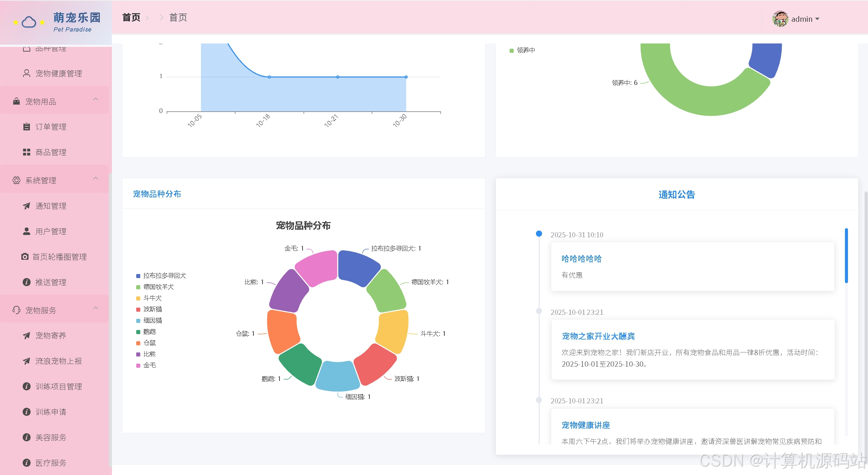Click the gear icon beside 系统管理
Image resolution: width=868 pixels, height=475 pixels.
pyautogui.click(x=16, y=180)
